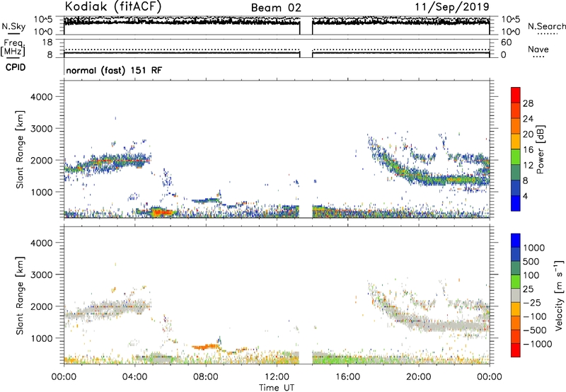This screenshot has width=566, height=392.
Task: Click the "normal (fast) 151 RF" text
Action: [114, 70]
